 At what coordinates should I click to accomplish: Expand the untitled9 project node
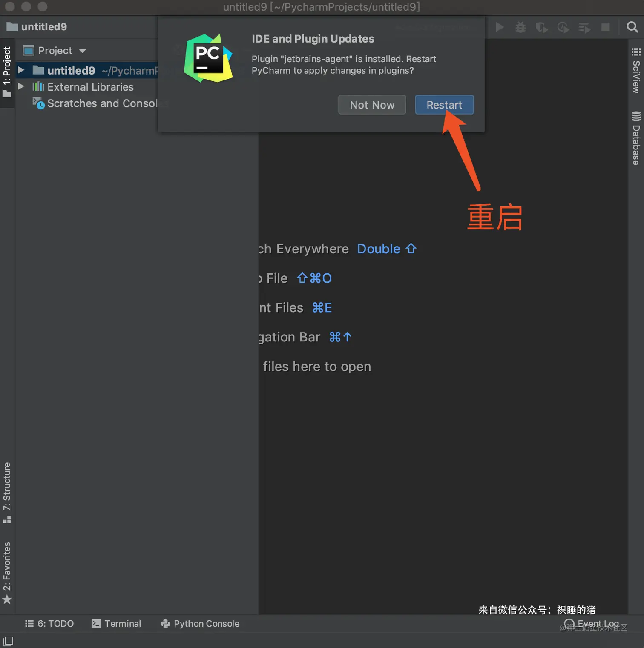coord(21,71)
